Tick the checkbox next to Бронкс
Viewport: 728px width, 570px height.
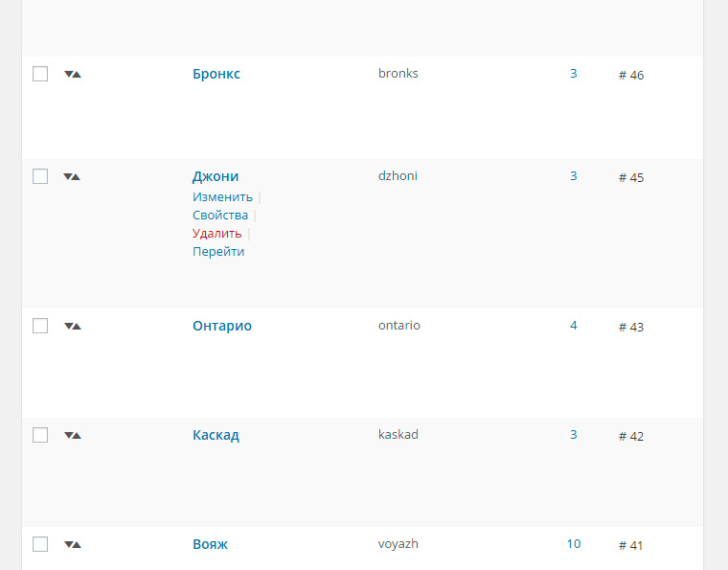40,74
